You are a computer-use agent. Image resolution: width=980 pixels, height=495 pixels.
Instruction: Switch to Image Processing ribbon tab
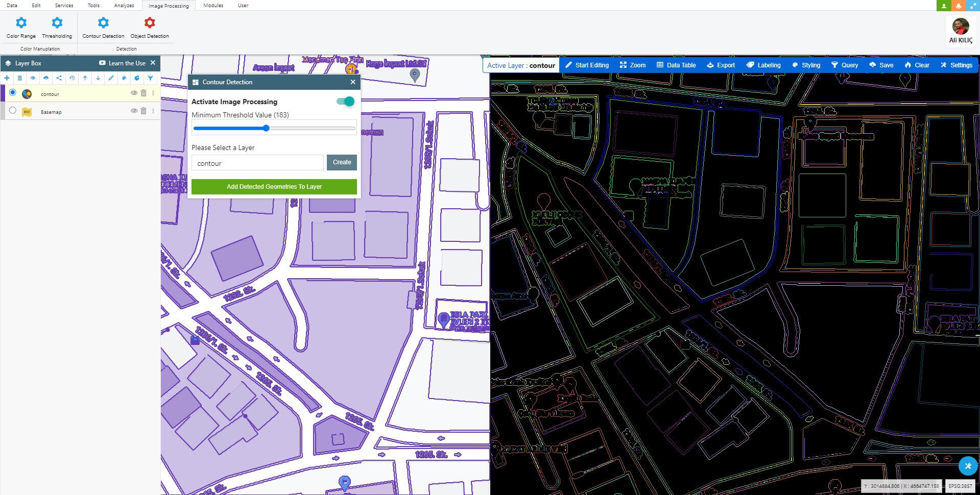pos(169,6)
